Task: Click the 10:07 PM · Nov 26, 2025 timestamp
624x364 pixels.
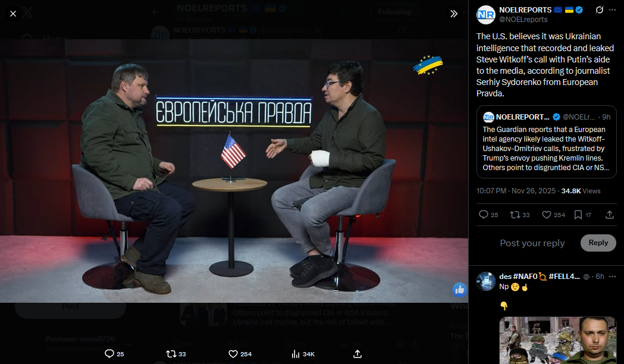Action: (x=516, y=191)
